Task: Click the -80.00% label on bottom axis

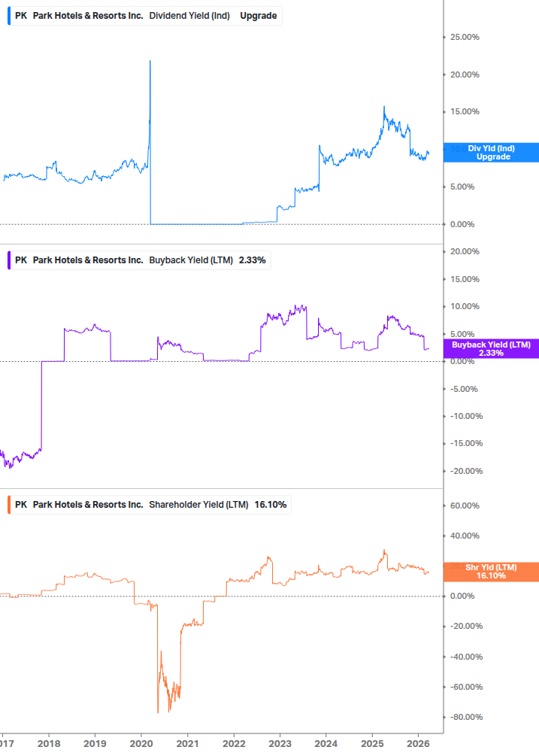Action: click(466, 717)
